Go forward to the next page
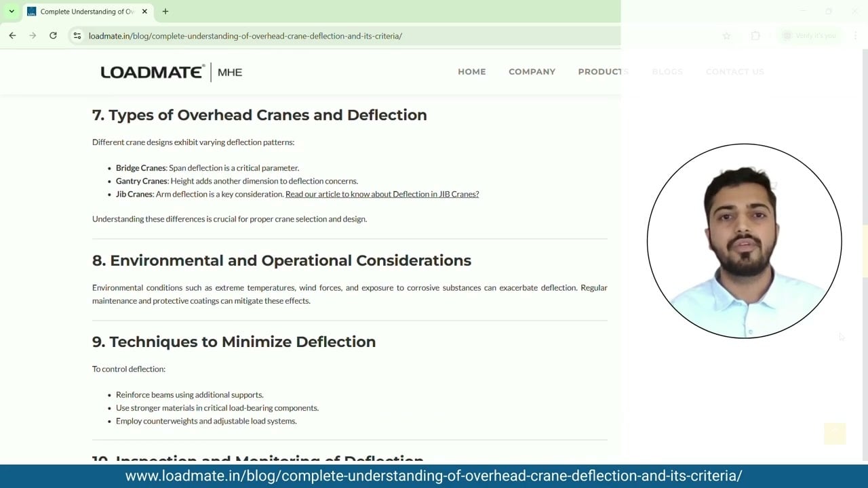This screenshot has height=488, width=868. pyautogui.click(x=33, y=36)
